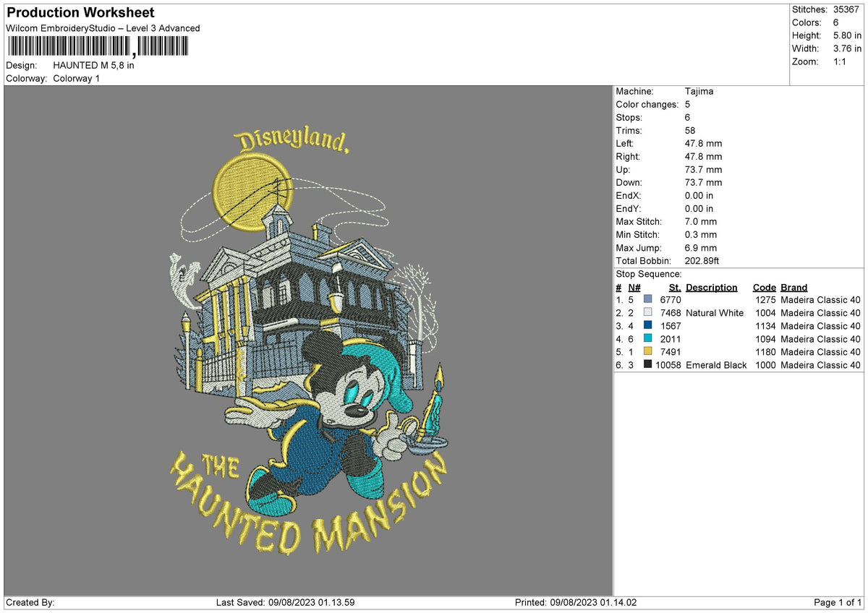
Task: Select the 'Wilcom EmbroideryStudio – Level 3 Advanced' line
Action: click(103, 28)
